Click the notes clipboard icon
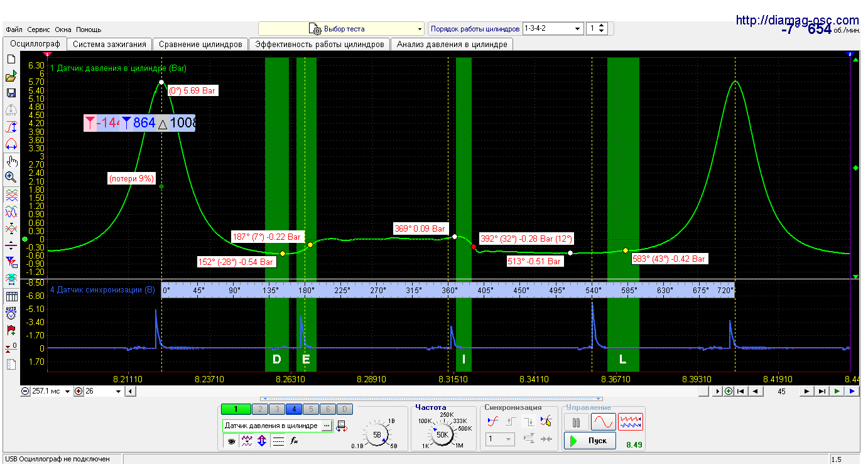 [11, 363]
